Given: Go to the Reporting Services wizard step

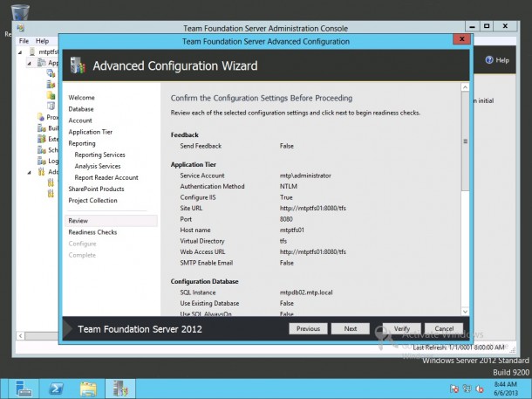Looking at the screenshot, I should pos(99,155).
